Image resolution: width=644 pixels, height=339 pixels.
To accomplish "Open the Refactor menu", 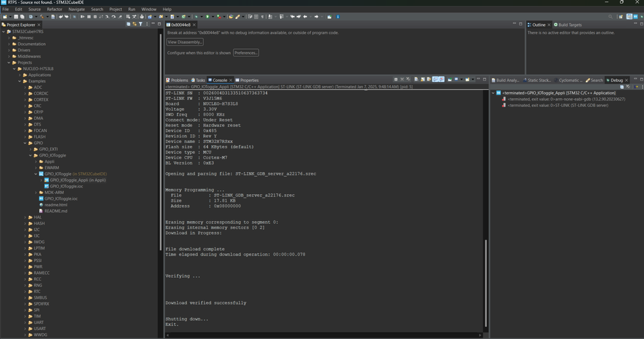I will (55, 10).
